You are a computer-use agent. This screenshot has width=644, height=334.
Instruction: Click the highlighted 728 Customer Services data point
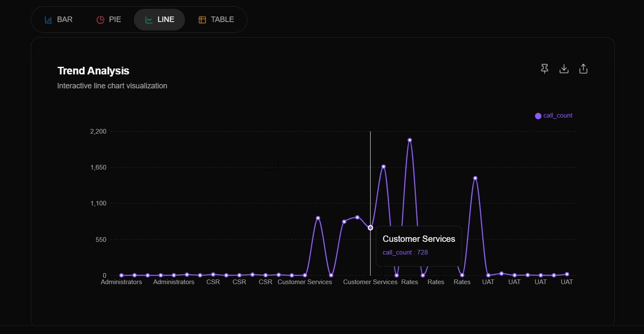point(370,228)
